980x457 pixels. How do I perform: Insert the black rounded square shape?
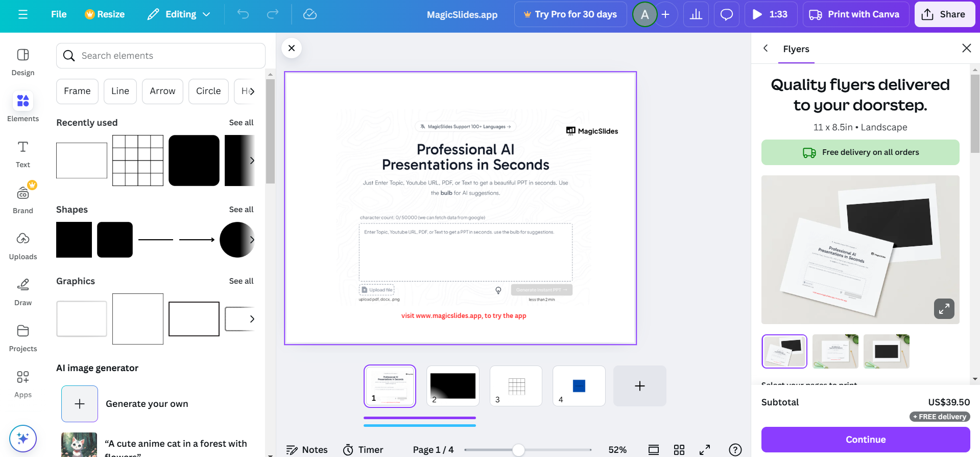(x=115, y=240)
